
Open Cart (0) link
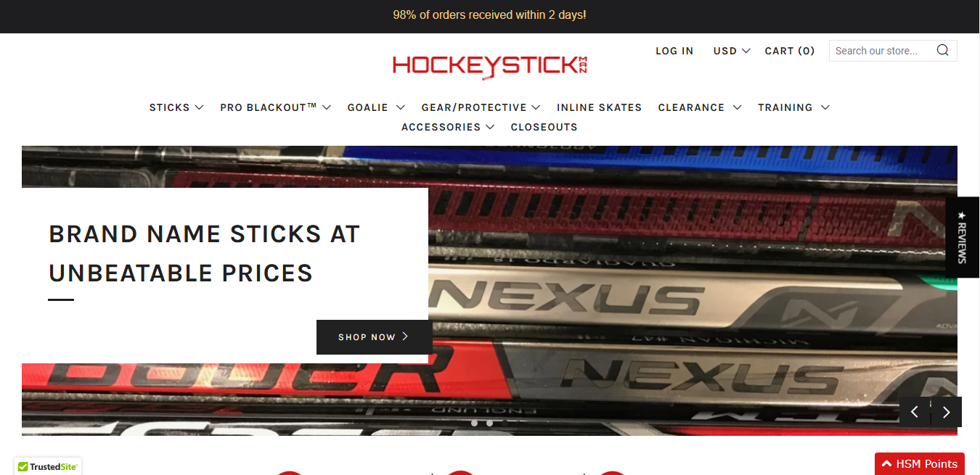coord(790,51)
